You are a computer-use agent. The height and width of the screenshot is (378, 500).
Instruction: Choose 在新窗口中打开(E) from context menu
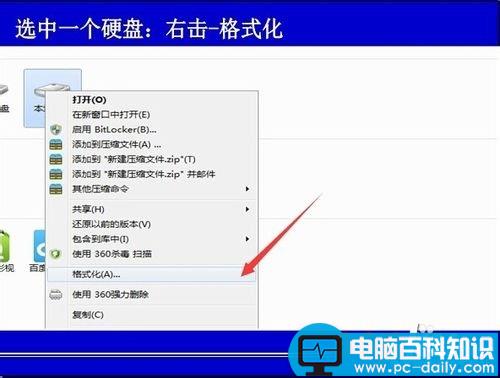152,114
